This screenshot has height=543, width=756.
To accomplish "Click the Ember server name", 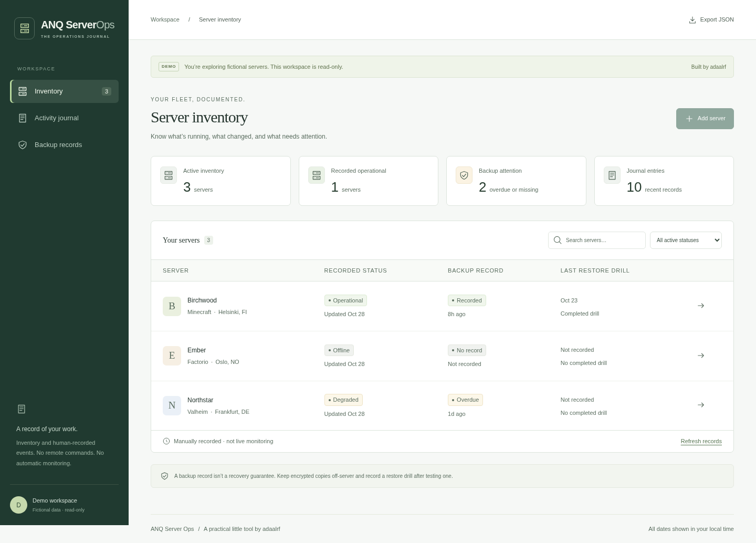I will click(196, 350).
